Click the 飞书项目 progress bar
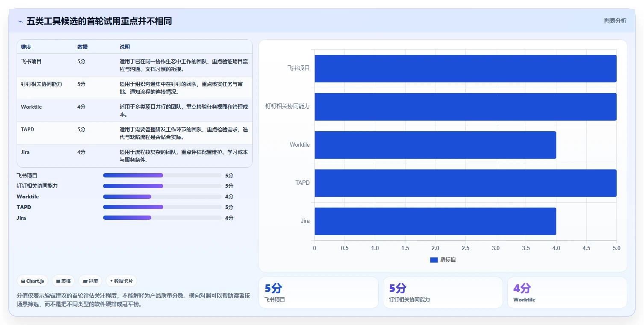This screenshot has height=325, width=644. [162, 175]
